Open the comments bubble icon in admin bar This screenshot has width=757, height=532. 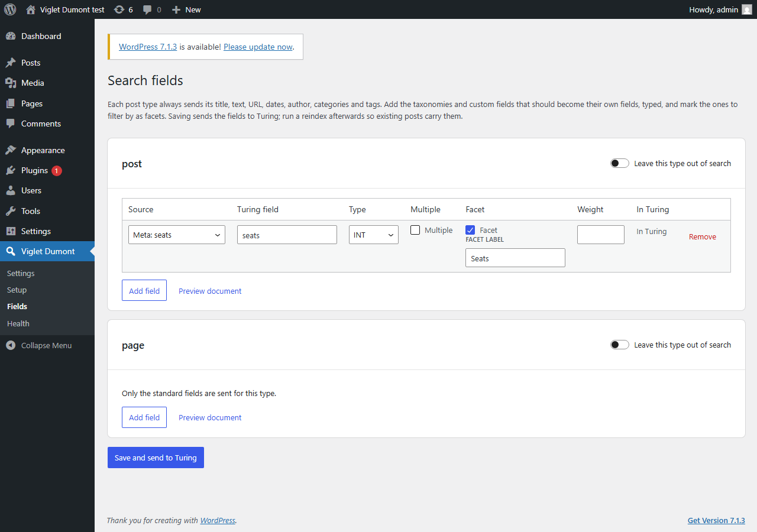[x=147, y=9]
